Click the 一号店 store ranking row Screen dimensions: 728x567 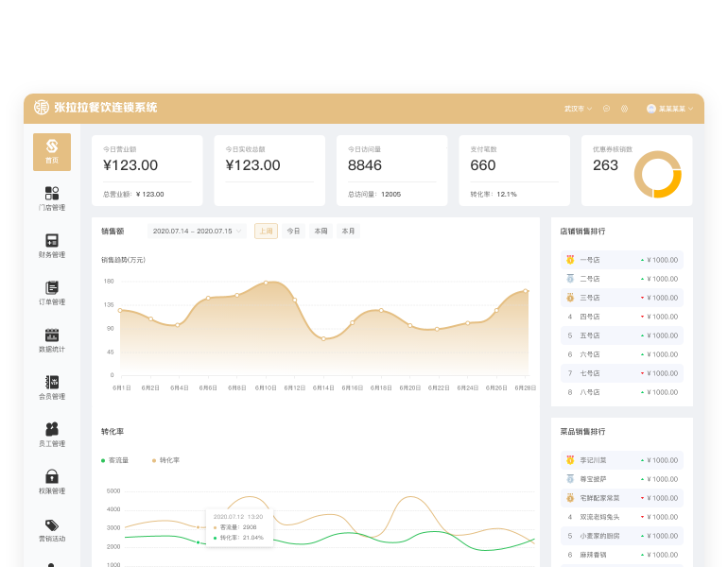pyautogui.click(x=621, y=260)
